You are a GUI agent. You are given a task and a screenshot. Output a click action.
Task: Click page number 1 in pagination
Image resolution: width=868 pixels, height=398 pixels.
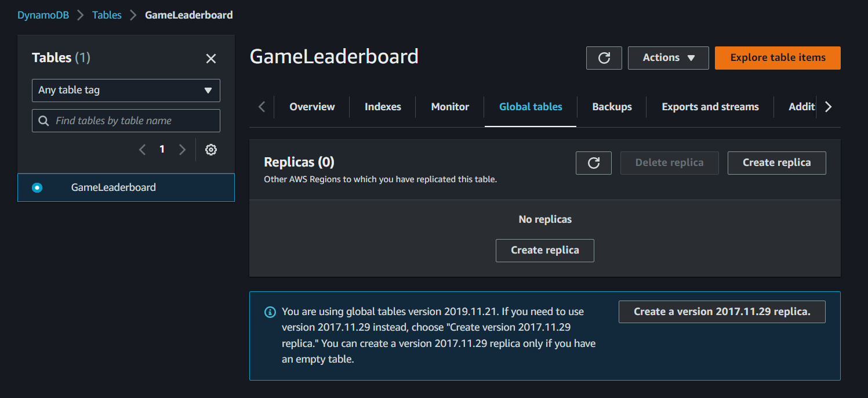pyautogui.click(x=162, y=150)
